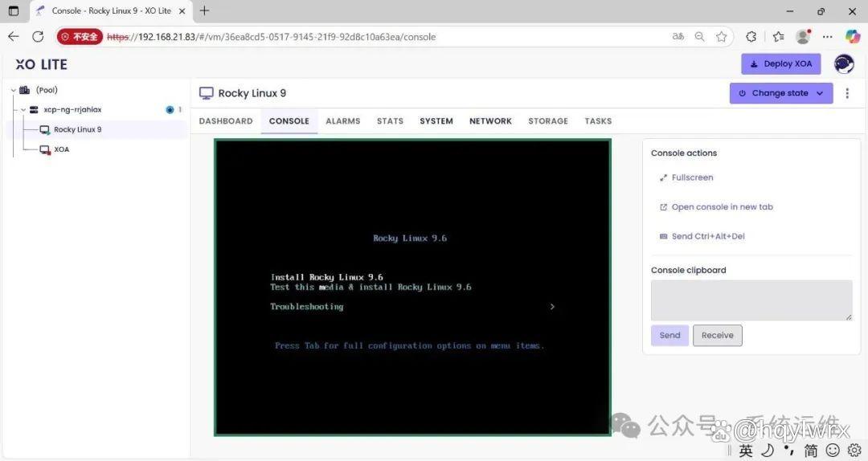Image resolution: width=868 pixels, height=461 pixels.
Task: Click the Receive clipboard button
Action: coord(718,336)
